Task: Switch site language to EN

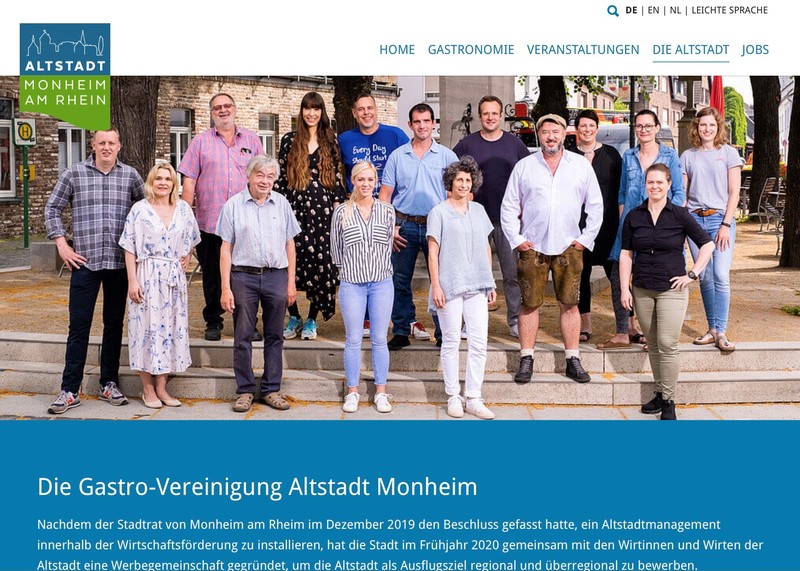Action: 653,10
